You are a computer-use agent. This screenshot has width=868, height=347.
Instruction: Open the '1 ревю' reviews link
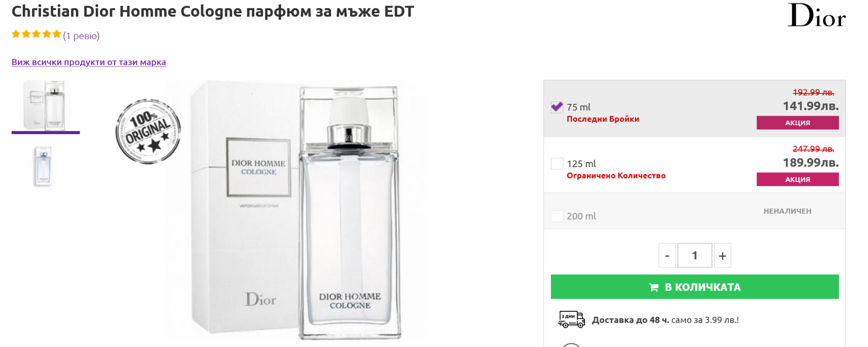[x=81, y=36]
